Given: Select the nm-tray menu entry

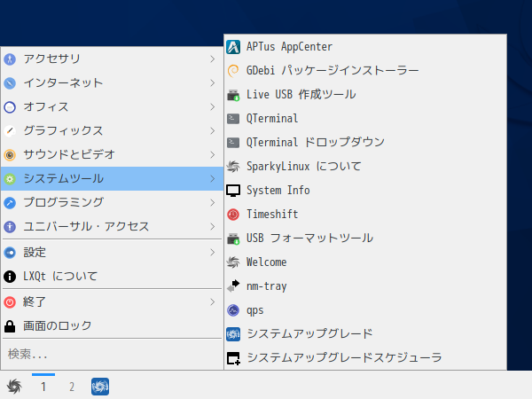Looking at the screenshot, I should [x=365, y=286].
